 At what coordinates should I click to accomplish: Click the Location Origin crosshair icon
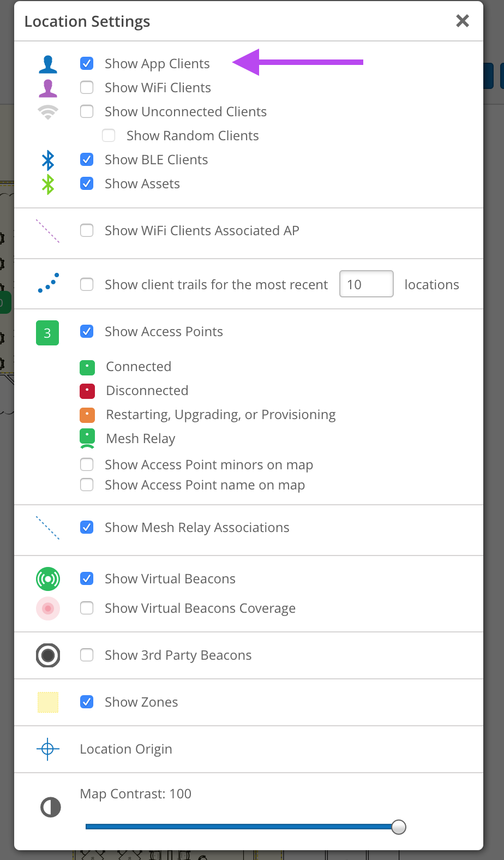[47, 749]
